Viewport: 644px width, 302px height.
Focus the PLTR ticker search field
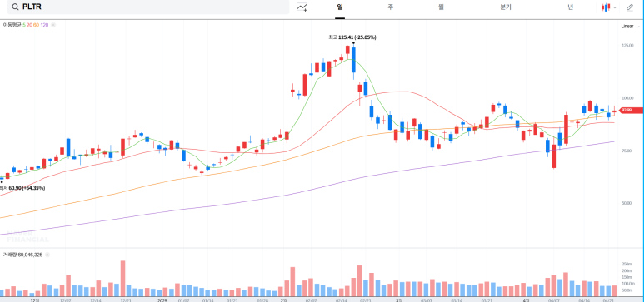click(x=148, y=7)
